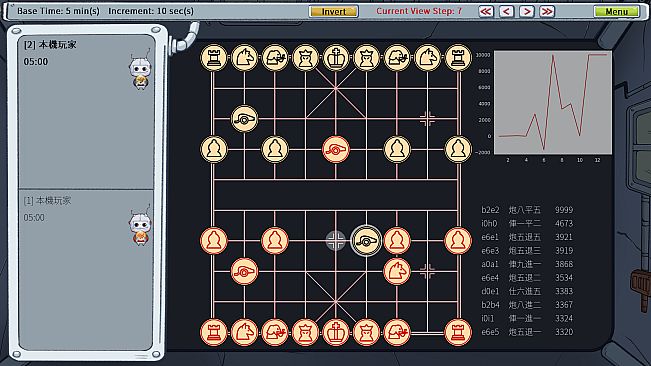
Task: Jump to last step with double-right arrow
Action: point(547,11)
